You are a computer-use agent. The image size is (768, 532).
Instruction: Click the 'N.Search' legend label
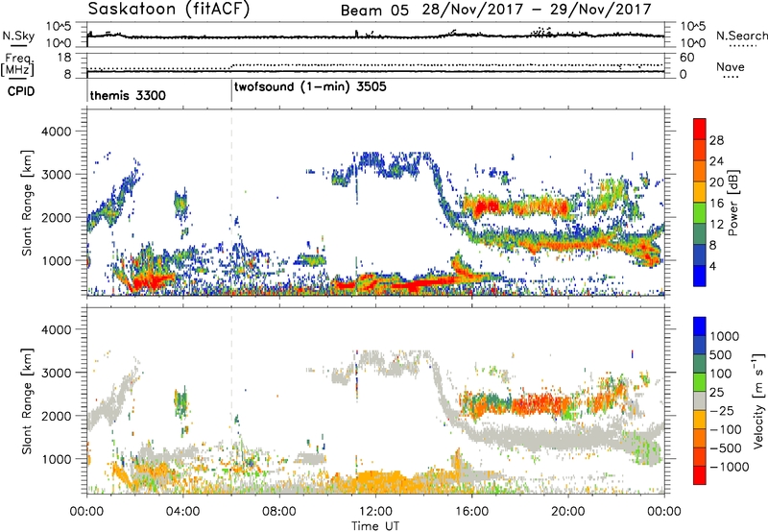pos(742,36)
